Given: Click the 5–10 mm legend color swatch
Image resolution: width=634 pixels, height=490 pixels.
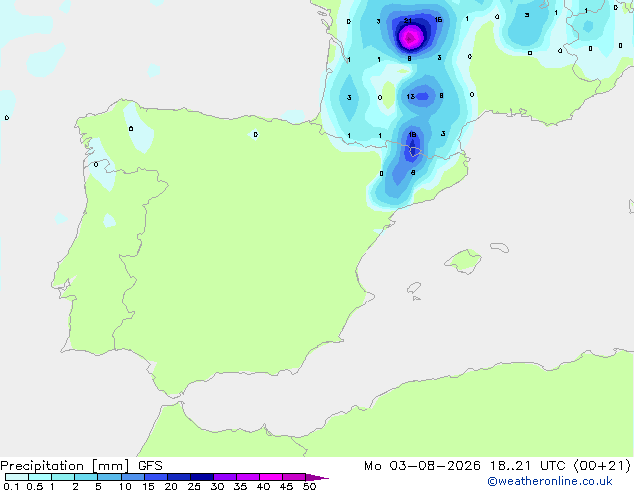Looking at the screenshot, I should click(110, 477).
